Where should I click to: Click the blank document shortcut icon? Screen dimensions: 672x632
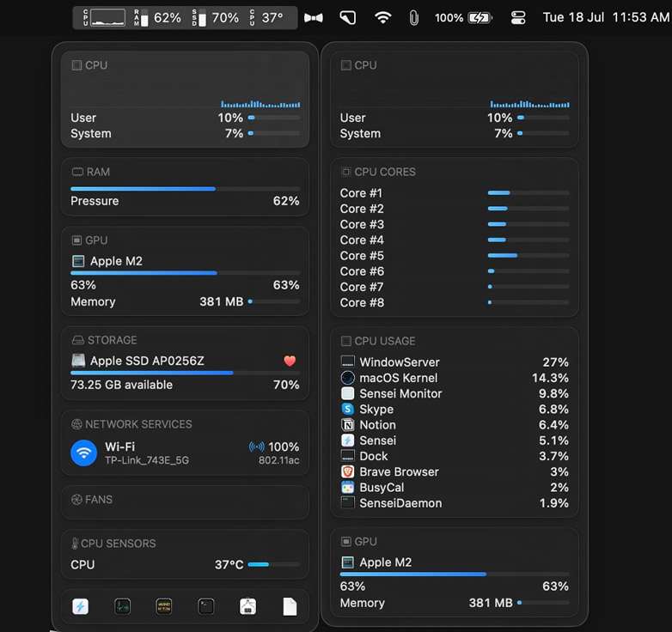[290, 606]
